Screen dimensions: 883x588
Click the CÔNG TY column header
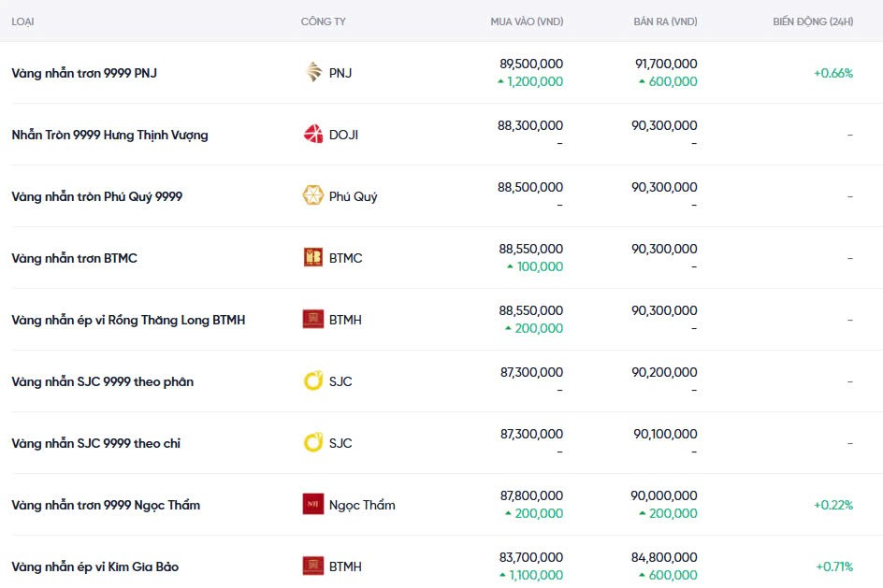(323, 21)
